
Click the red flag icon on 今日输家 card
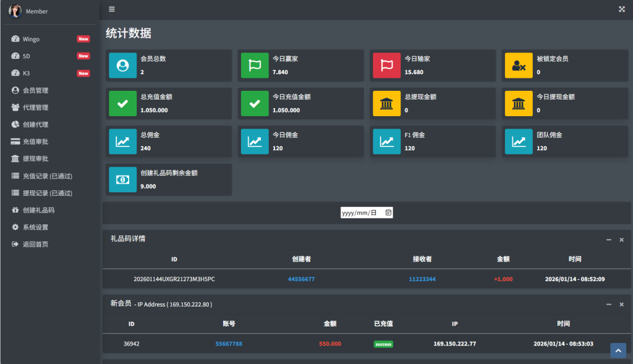coord(386,65)
